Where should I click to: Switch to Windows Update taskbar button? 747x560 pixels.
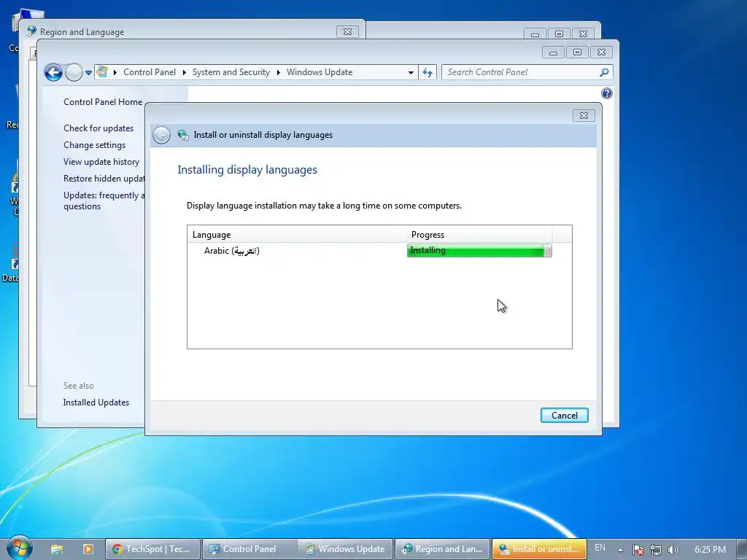(345, 549)
